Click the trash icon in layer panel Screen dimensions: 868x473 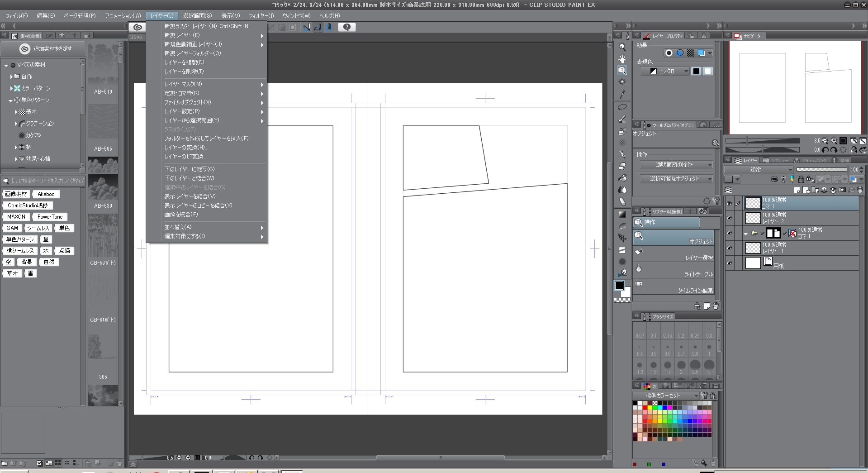860,190
